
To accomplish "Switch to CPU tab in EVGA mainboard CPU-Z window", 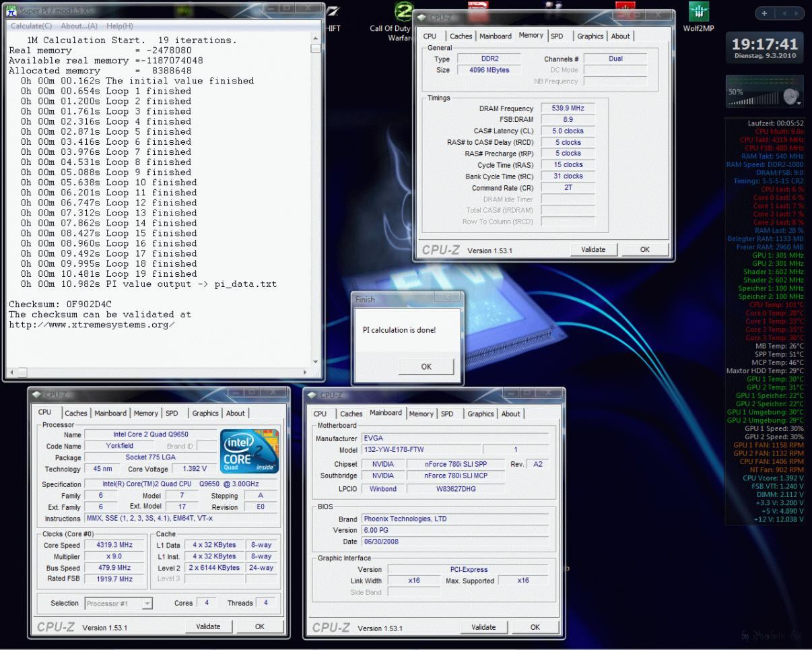I will tap(320, 414).
